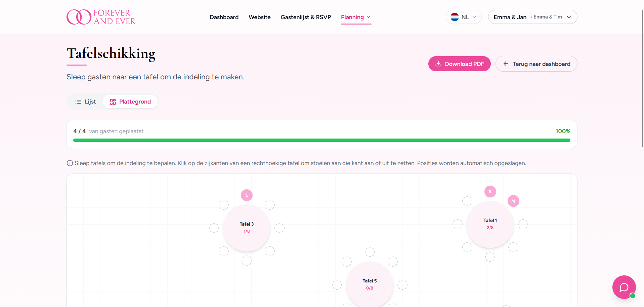Open the Website menu item

[259, 17]
